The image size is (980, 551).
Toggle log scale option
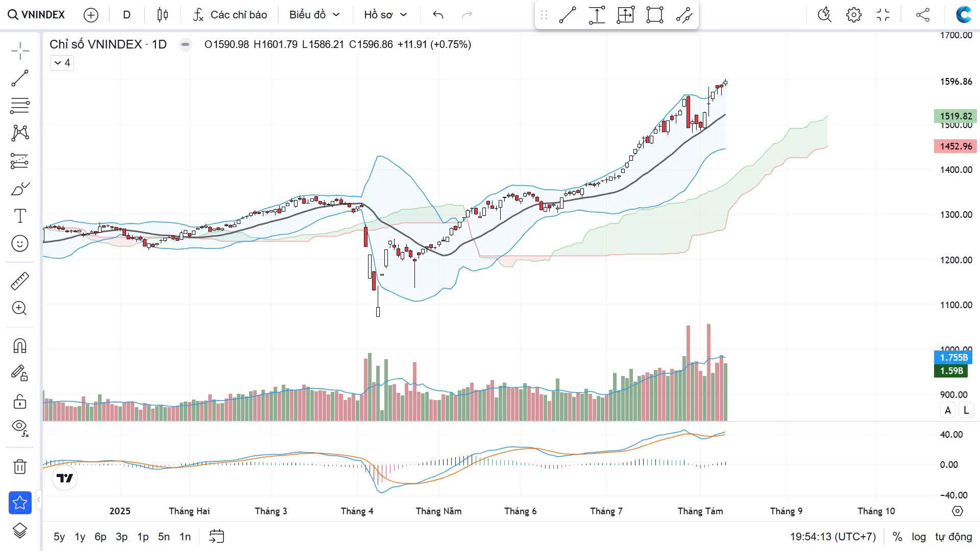click(x=918, y=537)
